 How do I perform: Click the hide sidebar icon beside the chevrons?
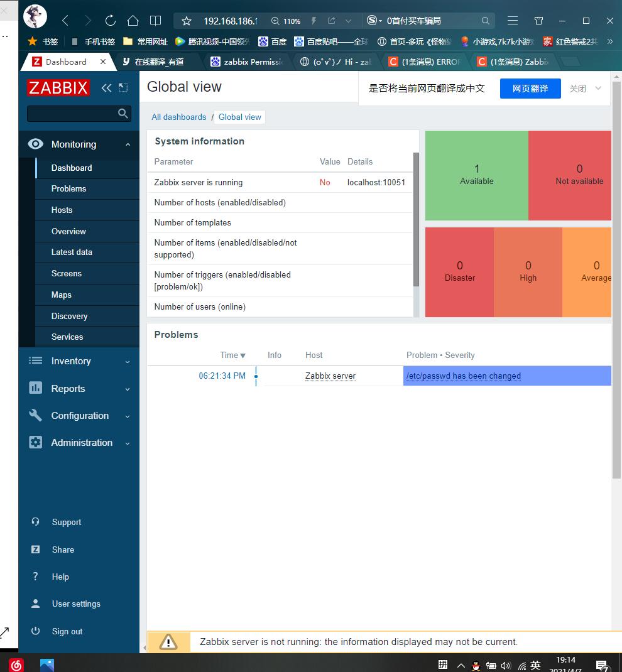(x=123, y=87)
